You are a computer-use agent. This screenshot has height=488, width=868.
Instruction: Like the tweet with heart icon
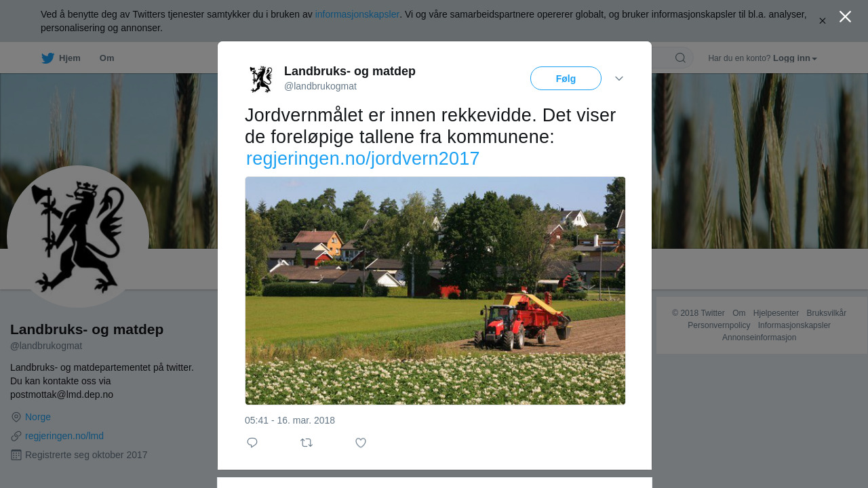(361, 443)
